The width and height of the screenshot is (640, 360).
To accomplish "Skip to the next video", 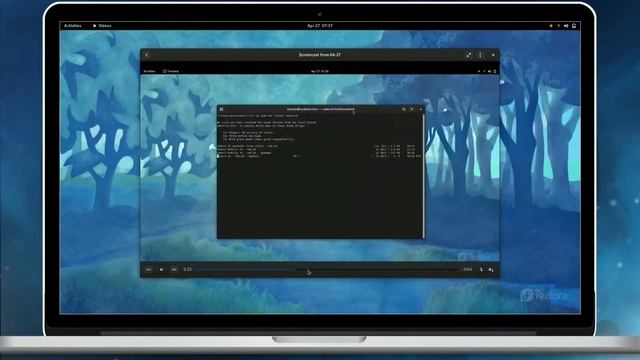I will coord(174,269).
